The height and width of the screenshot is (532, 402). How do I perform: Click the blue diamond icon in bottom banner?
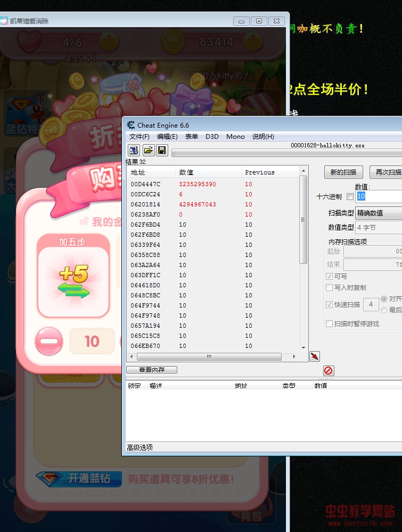(50, 479)
